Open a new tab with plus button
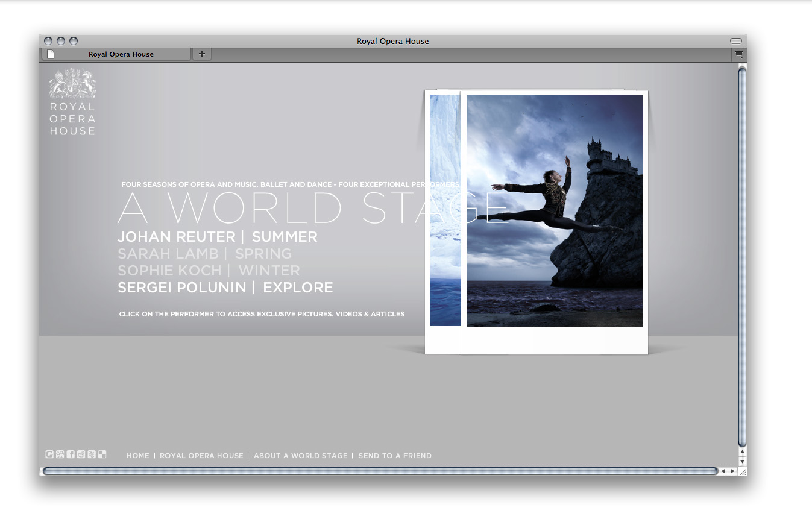The image size is (812, 522). coord(202,54)
